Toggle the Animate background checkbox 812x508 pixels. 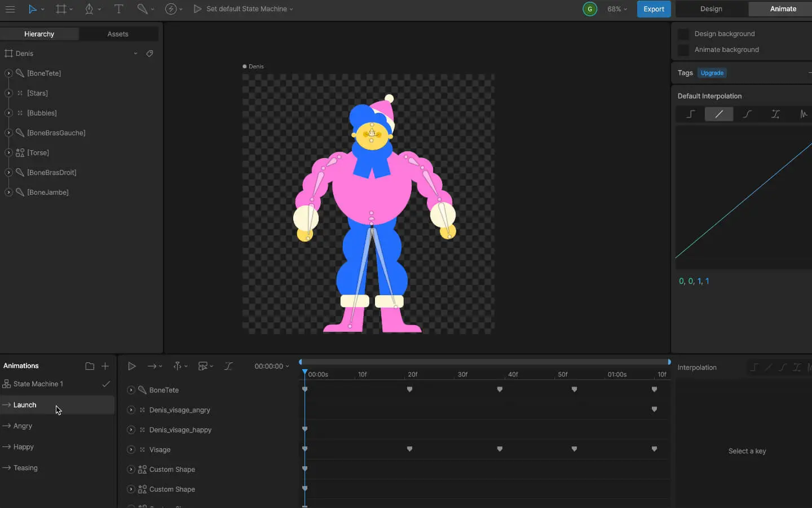click(x=683, y=50)
